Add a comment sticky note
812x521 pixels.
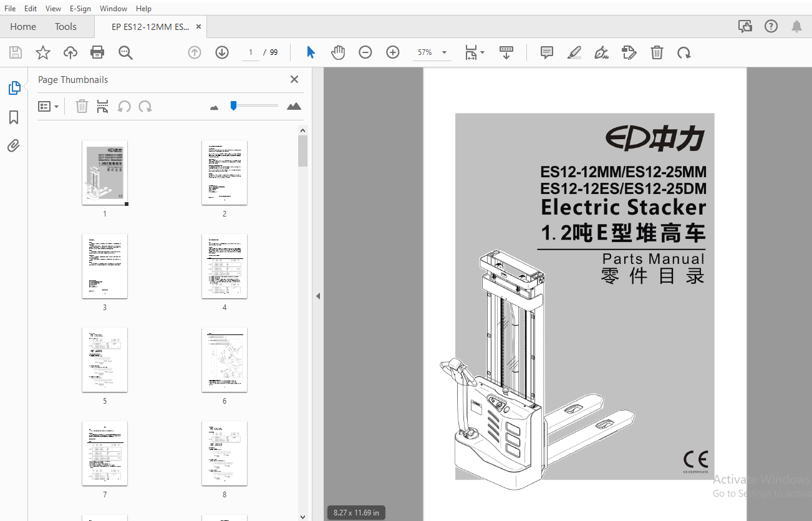[547, 52]
